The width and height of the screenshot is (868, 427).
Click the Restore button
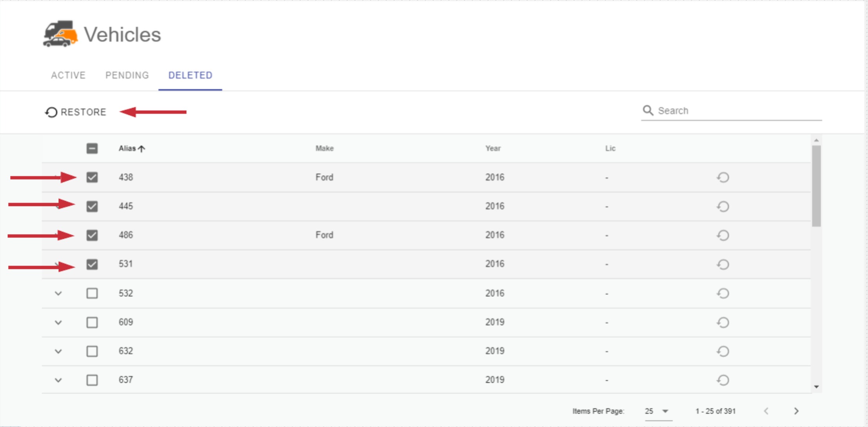coord(76,112)
